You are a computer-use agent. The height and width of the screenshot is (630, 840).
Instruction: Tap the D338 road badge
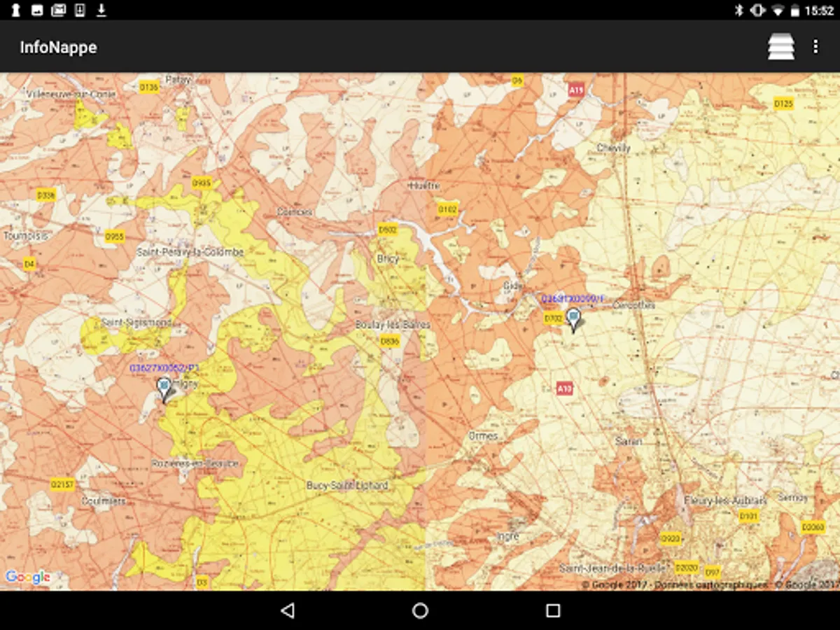[x=46, y=195]
